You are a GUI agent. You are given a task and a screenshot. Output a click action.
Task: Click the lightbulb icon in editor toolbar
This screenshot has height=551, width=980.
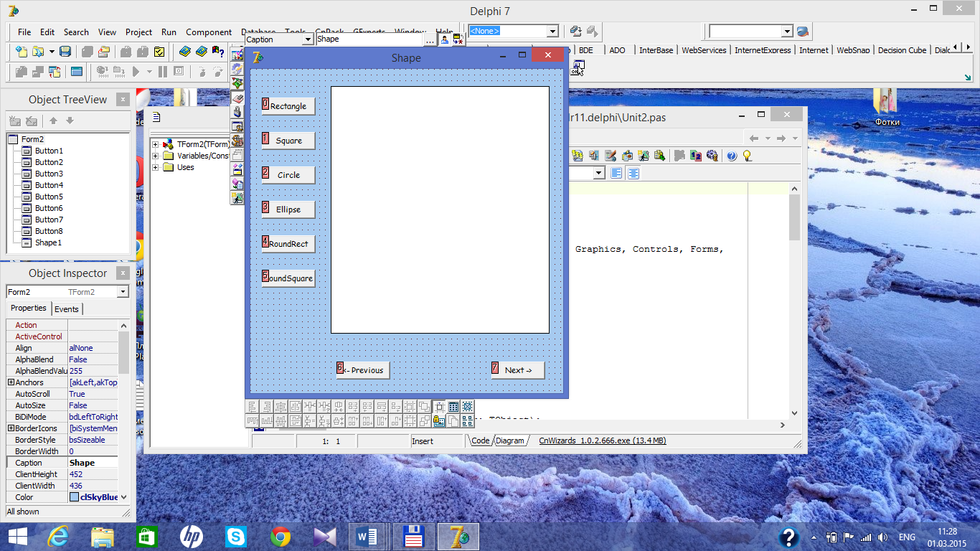747,156
